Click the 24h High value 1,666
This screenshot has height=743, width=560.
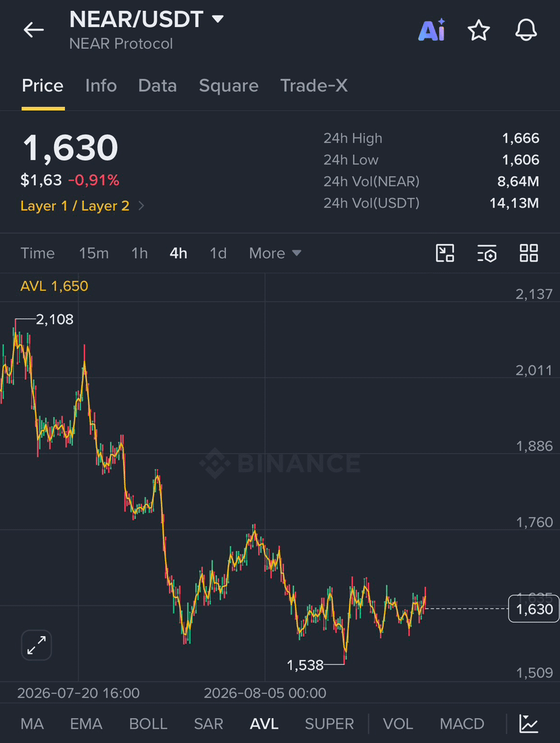tap(521, 139)
